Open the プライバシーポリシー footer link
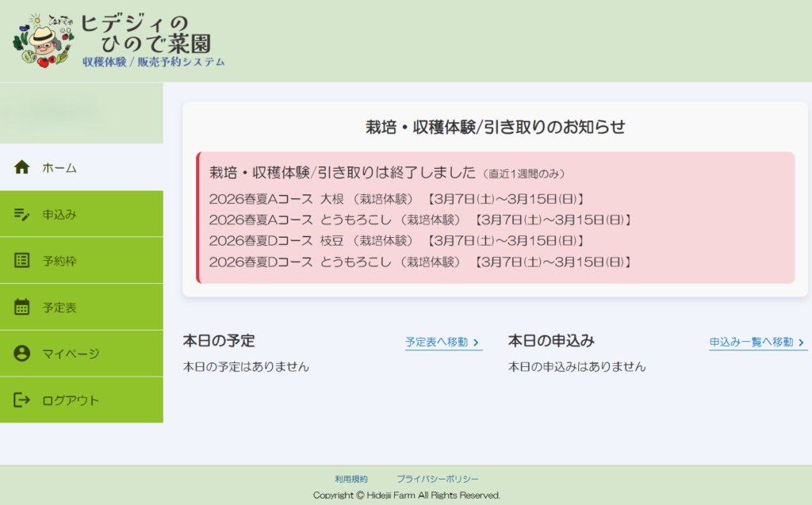812x505 pixels. coord(438,480)
